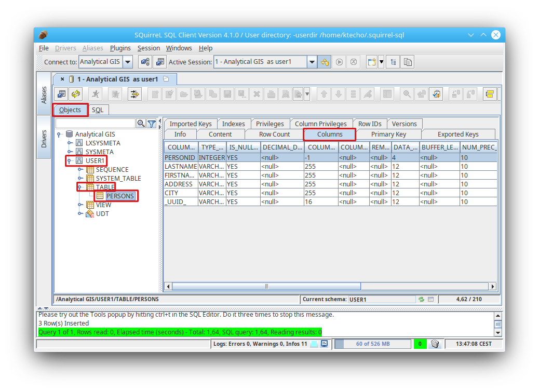The height and width of the screenshot is (392, 539).
Task: Click the floppy disk save icon
Action: click(227, 94)
